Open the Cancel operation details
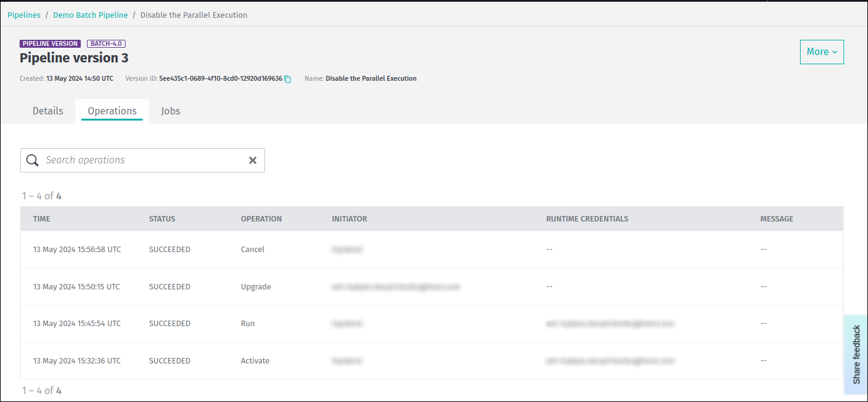 (x=252, y=249)
